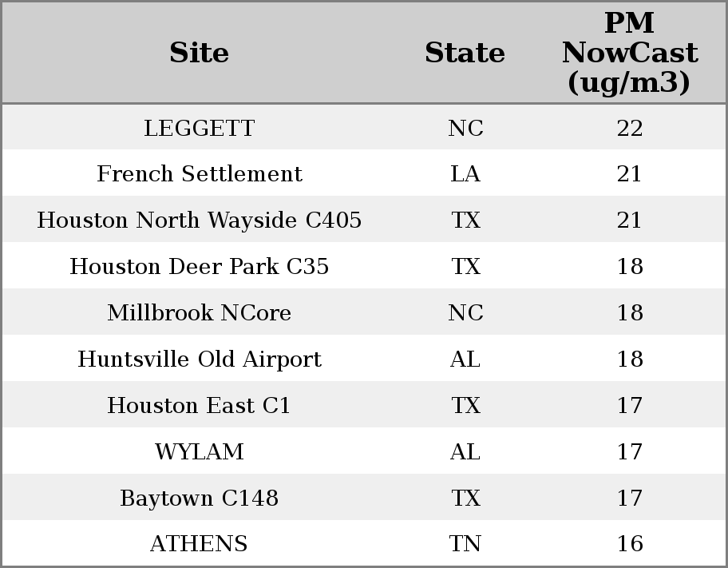
Task: Select the Houston East C1 cell
Action: point(199,406)
